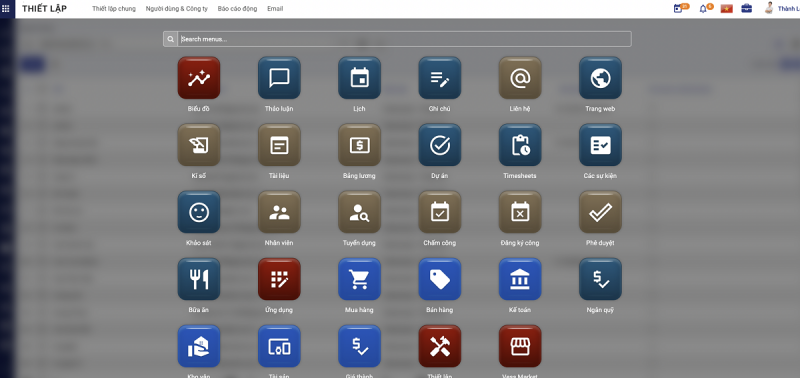Launch the Trang web app
Viewport: 800px width, 378px height.
[x=601, y=78]
